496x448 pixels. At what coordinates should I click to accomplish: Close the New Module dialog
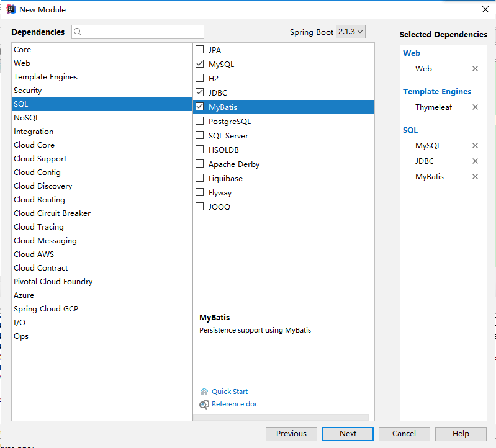485,9
